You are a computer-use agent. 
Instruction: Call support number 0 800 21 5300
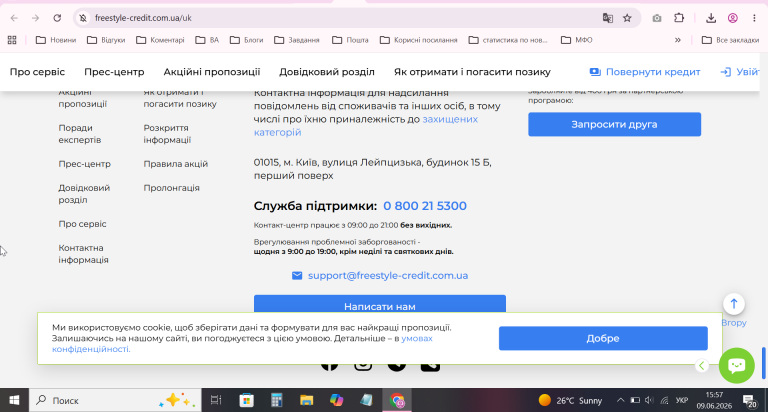pyautogui.click(x=425, y=206)
